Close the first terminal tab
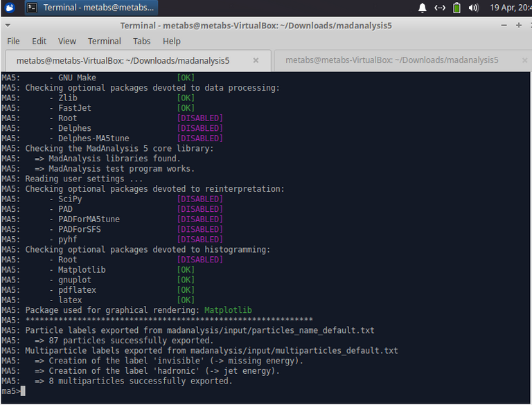532x405 pixels. [256, 60]
